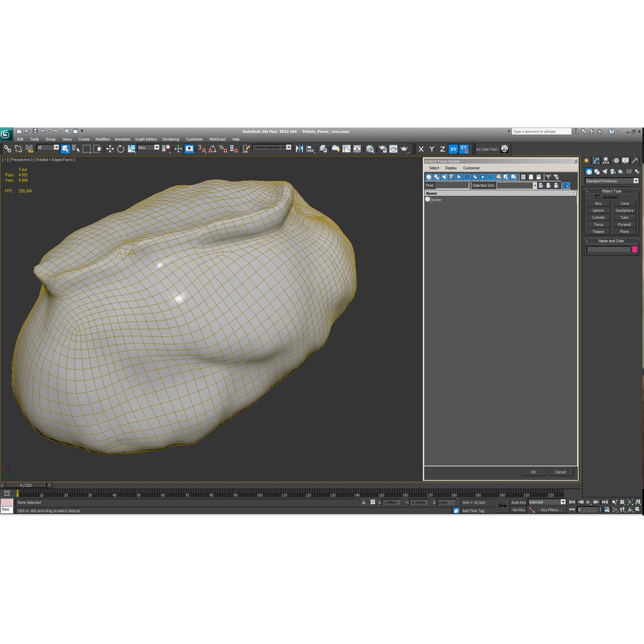Click the Selection Lock toggle padlock
The height and width of the screenshot is (644, 644).
tap(364, 502)
